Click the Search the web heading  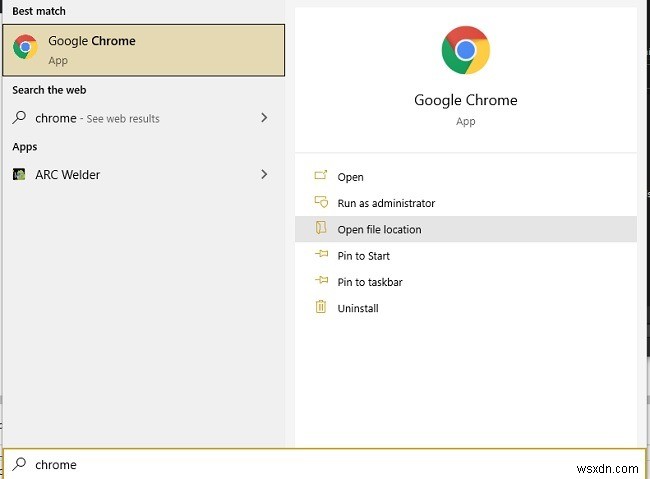pos(49,90)
